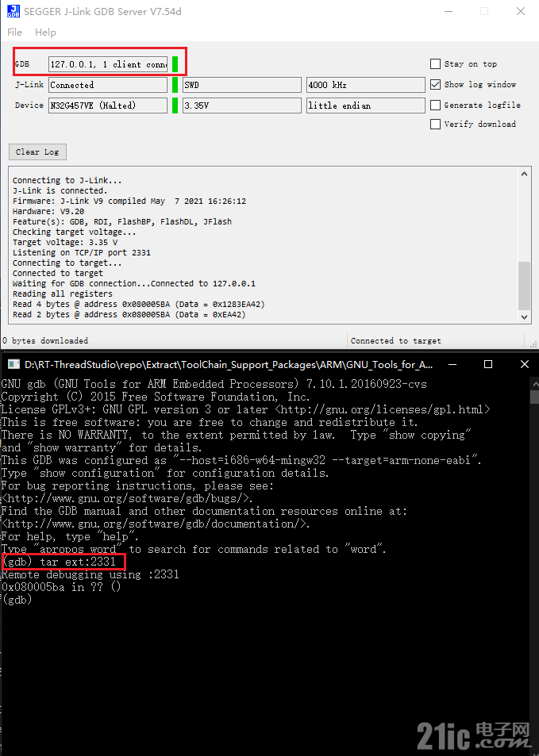Click the 'Read 2 bytes @ address 0x080005BA' line
The height and width of the screenshot is (756, 539).
pos(129,314)
